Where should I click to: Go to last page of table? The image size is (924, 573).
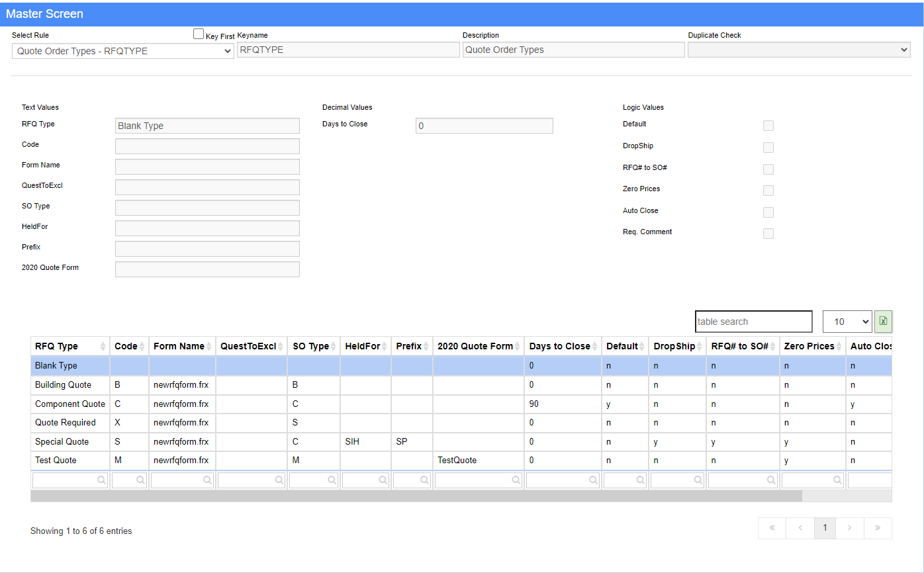pyautogui.click(x=878, y=528)
